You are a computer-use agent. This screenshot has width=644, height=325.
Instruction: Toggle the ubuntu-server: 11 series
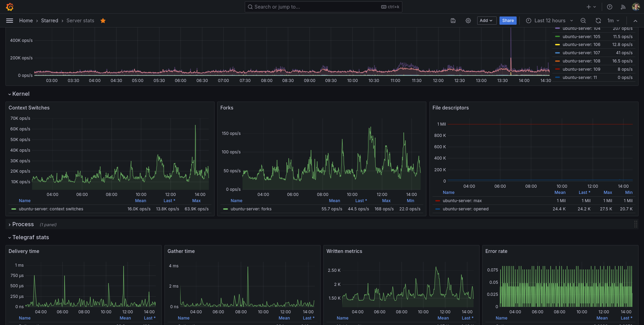click(580, 78)
